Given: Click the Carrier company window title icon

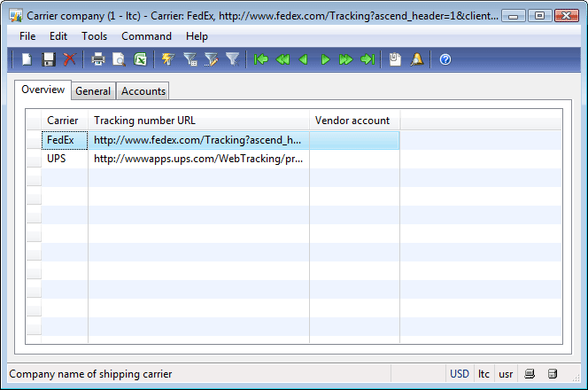Looking at the screenshot, I should pyautogui.click(x=16, y=16).
